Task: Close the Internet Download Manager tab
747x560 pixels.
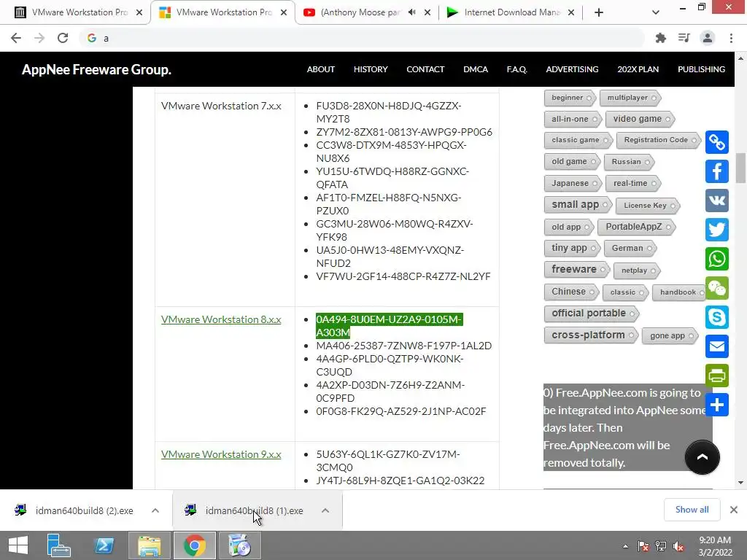Action: (x=571, y=12)
